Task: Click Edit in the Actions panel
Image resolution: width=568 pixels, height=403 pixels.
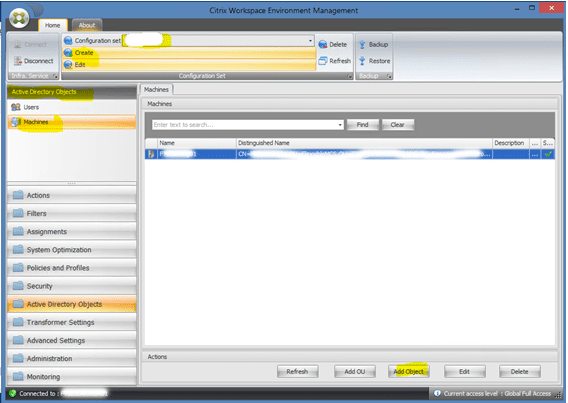Action: click(464, 371)
